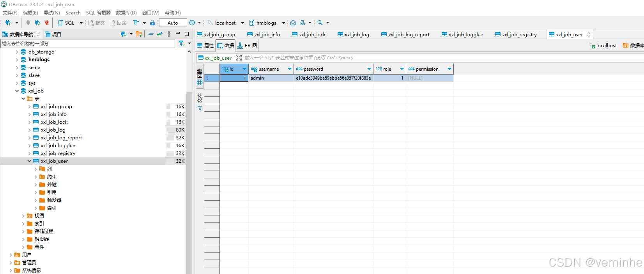Click the table name filter input field

tap(88, 43)
